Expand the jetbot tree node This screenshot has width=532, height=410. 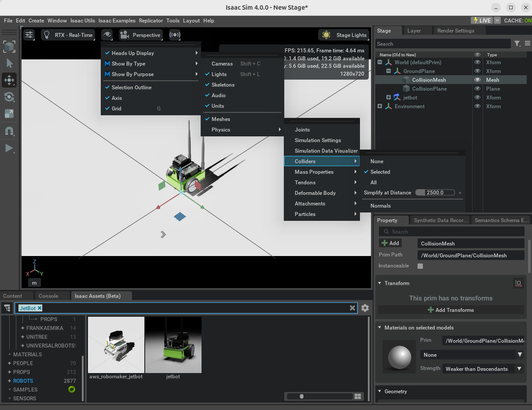(x=389, y=98)
